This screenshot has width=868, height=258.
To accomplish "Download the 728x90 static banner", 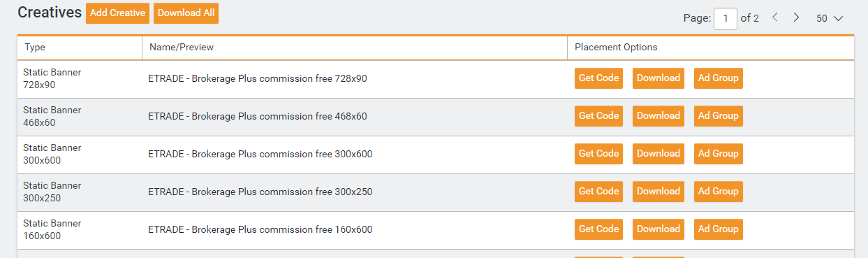I will (x=659, y=78).
